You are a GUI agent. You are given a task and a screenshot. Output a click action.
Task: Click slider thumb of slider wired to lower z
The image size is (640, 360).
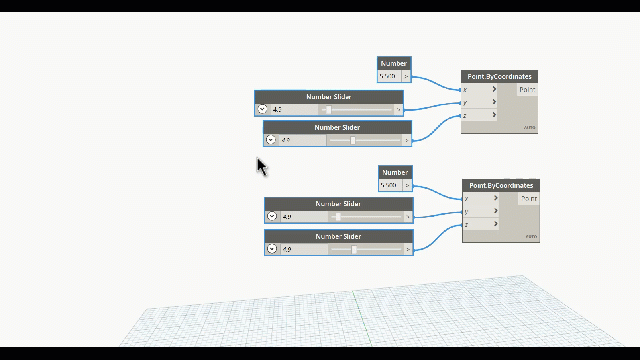coord(354,249)
